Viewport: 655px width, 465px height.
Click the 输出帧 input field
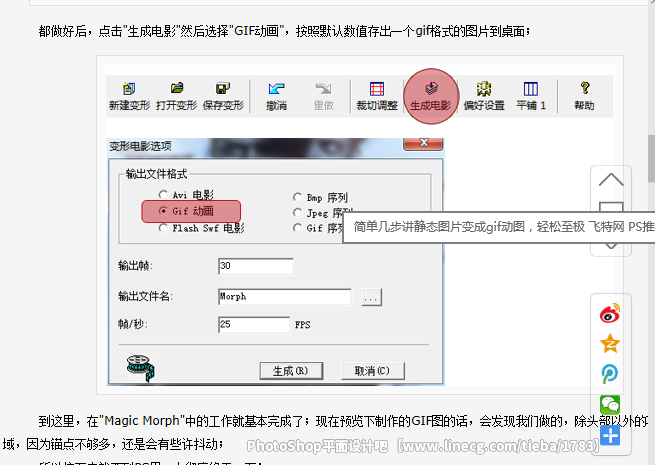pyautogui.click(x=256, y=266)
